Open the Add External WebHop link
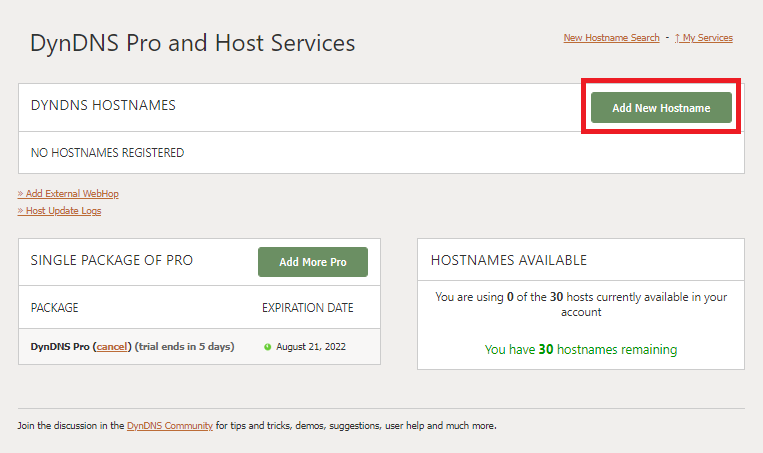 [x=68, y=194]
